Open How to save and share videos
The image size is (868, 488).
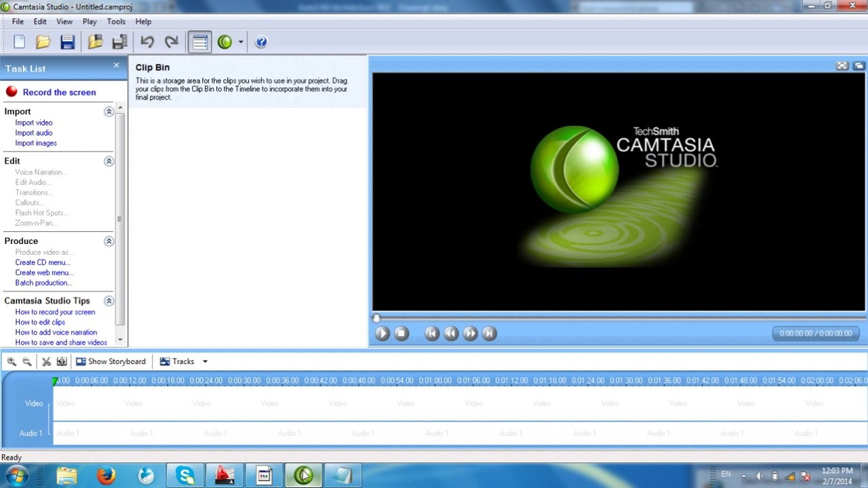click(61, 342)
